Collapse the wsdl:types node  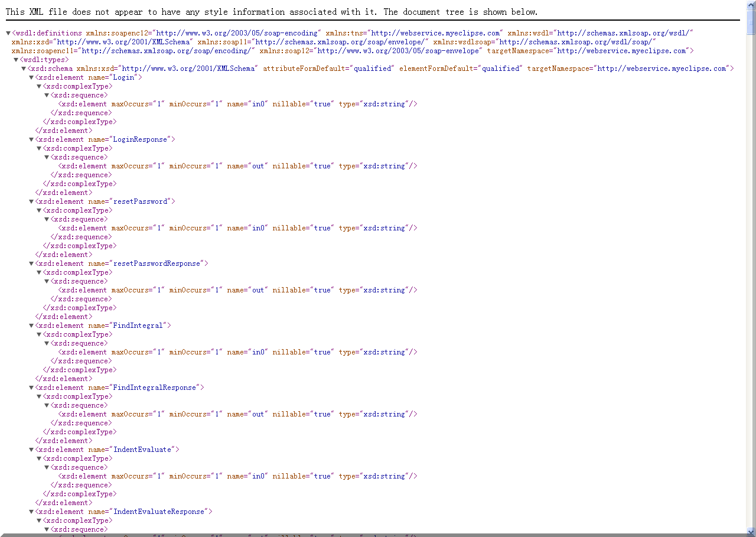point(16,60)
